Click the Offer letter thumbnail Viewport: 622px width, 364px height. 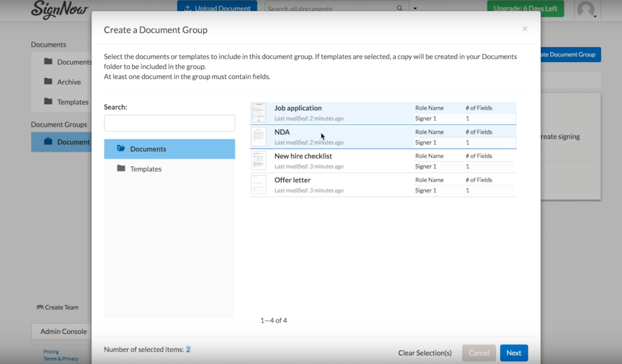tap(258, 185)
